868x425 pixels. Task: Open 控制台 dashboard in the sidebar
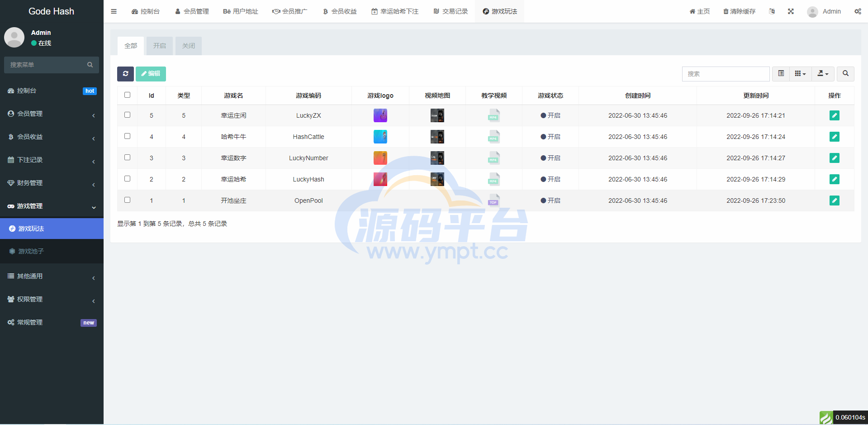[52, 91]
